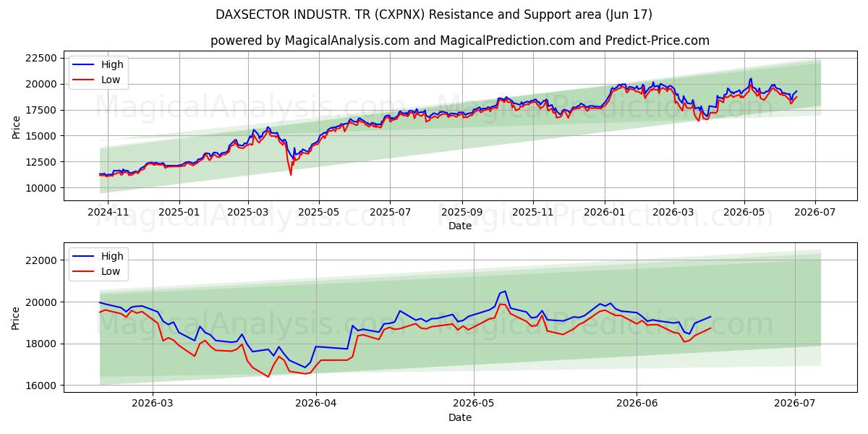
Task: Click the '2024-11' x-axis label in the top chart
Action: (107, 213)
